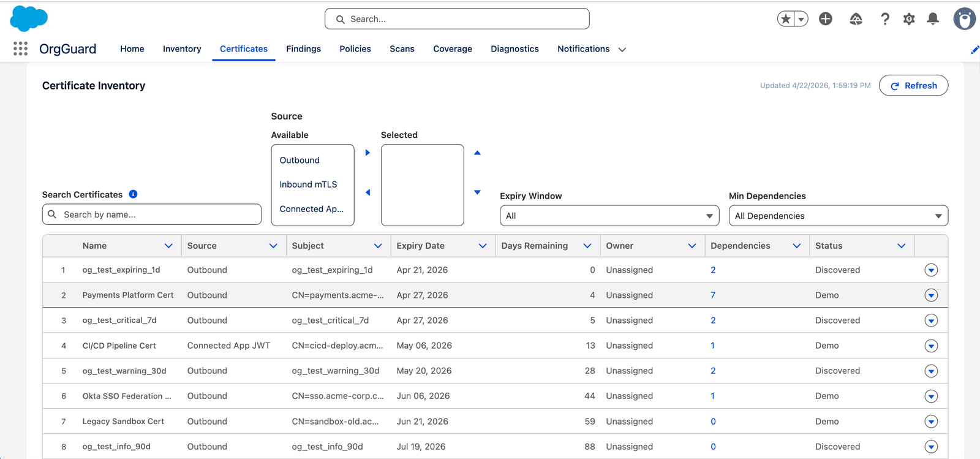Viewport: 980px width, 459px height.
Task: Open the 7 dependencies link for Payments Platform Cert
Action: click(x=713, y=295)
